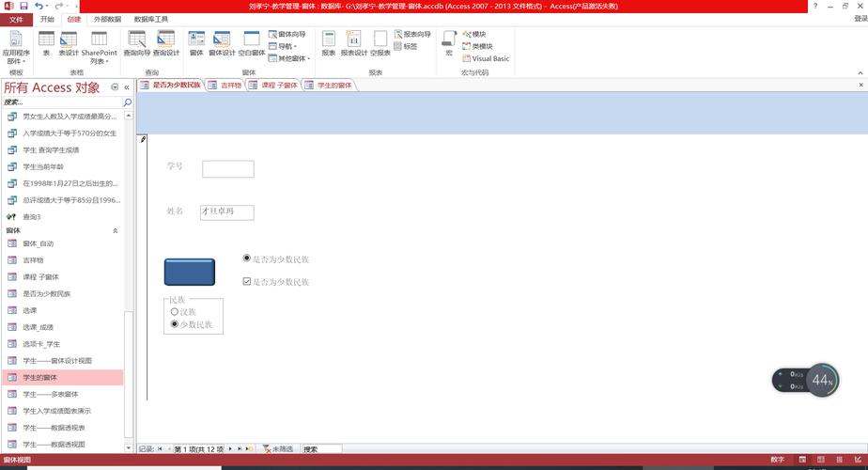Viewport: 868px width, 470px height.
Task: Click the 查询设计 (Query Design) icon
Action: [x=166, y=43]
